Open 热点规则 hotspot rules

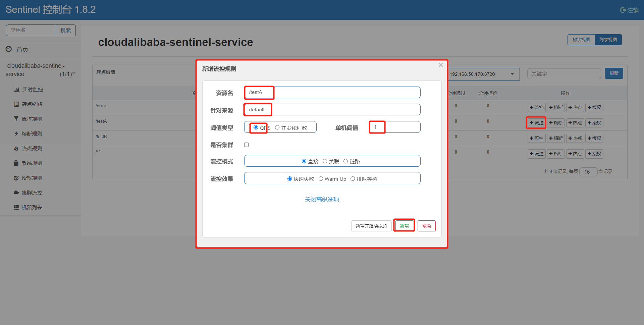32,149
